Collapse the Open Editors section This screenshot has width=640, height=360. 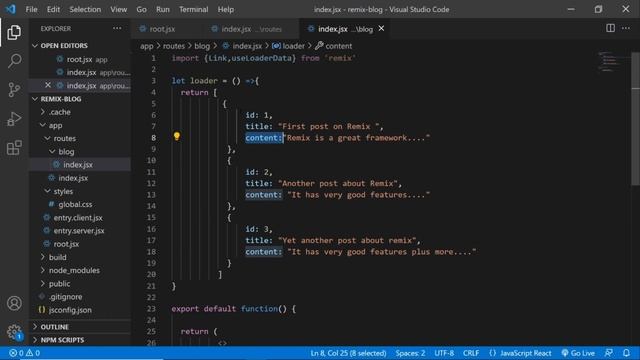pos(80,45)
